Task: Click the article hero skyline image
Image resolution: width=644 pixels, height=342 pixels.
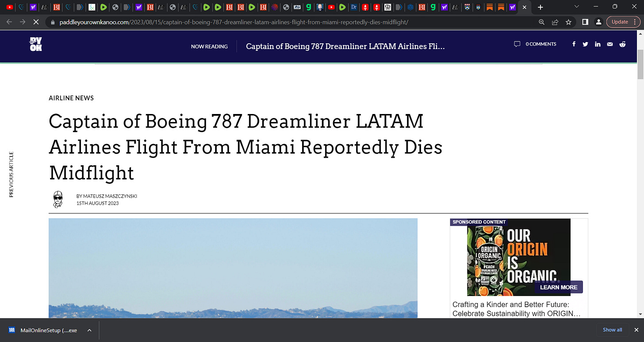Action: [233, 268]
